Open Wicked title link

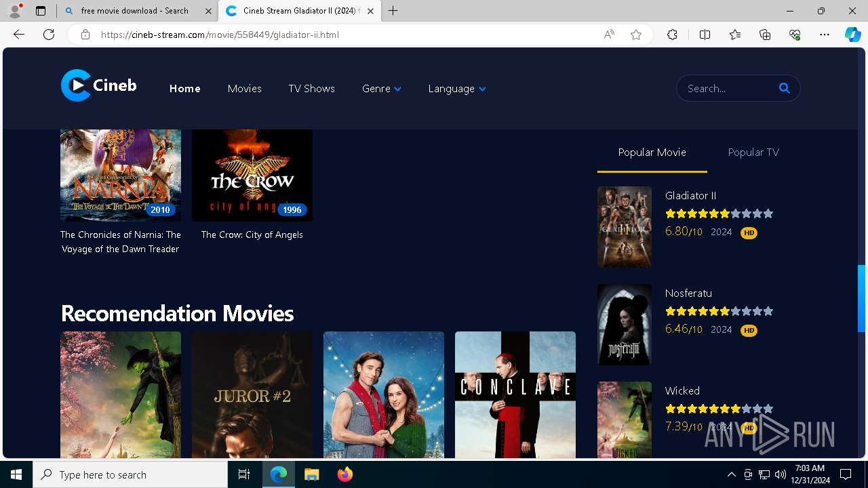[x=682, y=391]
